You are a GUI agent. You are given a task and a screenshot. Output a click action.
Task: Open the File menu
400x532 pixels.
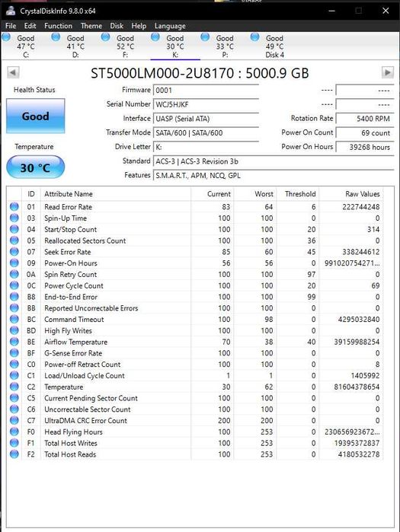coord(11,26)
